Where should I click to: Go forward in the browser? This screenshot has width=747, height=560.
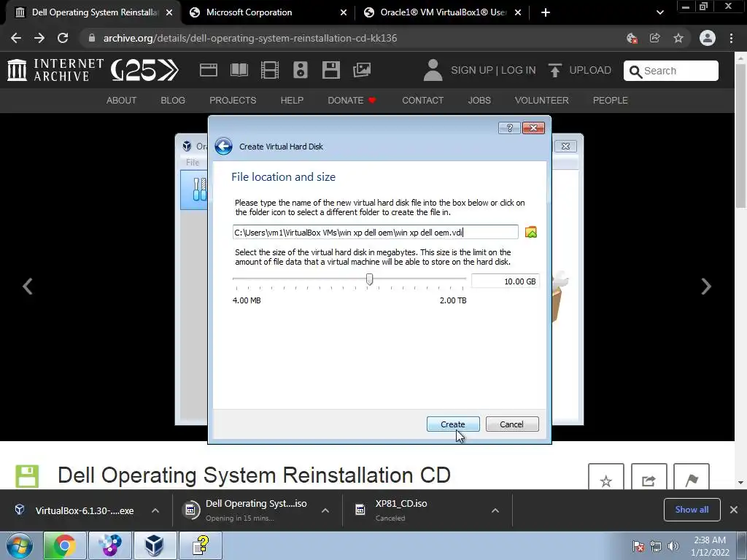tap(39, 38)
